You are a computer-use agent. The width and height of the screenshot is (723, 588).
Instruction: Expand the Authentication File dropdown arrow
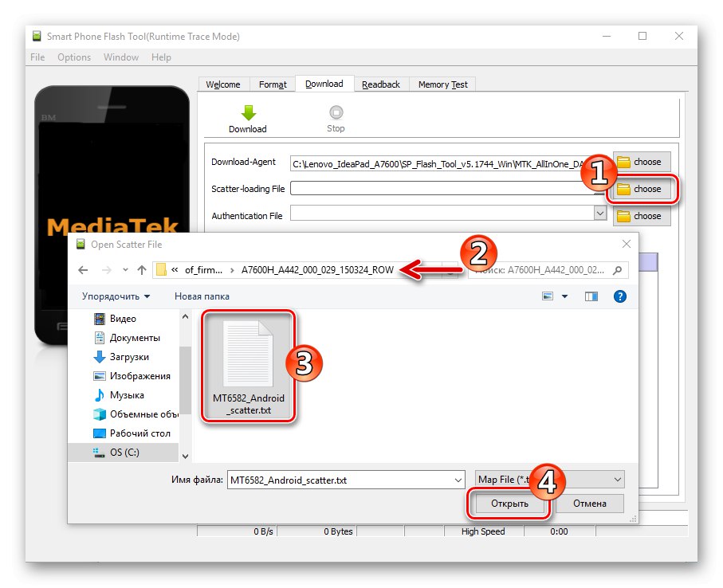tap(602, 215)
